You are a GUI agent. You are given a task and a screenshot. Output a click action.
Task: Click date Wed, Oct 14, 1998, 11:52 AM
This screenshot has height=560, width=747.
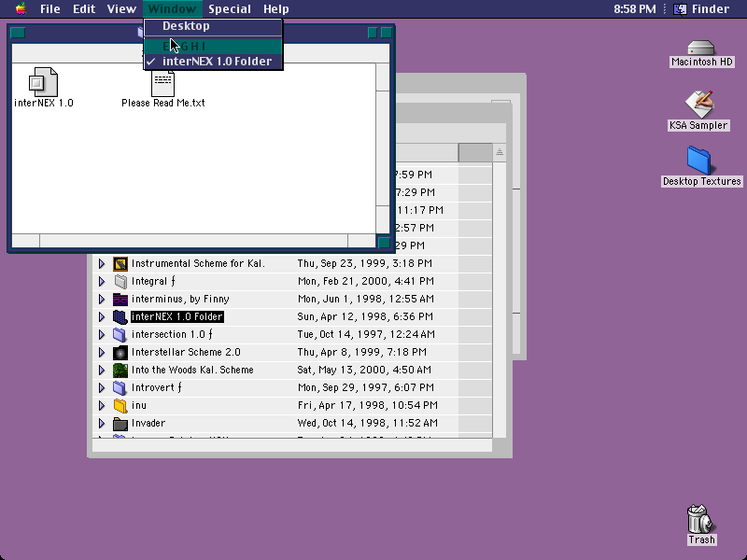coord(367,424)
